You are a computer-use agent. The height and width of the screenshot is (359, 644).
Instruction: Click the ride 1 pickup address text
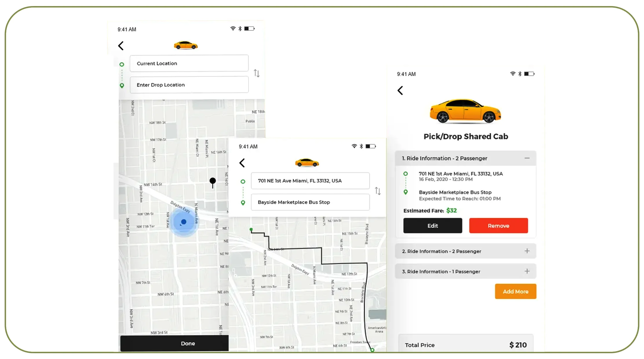click(461, 174)
